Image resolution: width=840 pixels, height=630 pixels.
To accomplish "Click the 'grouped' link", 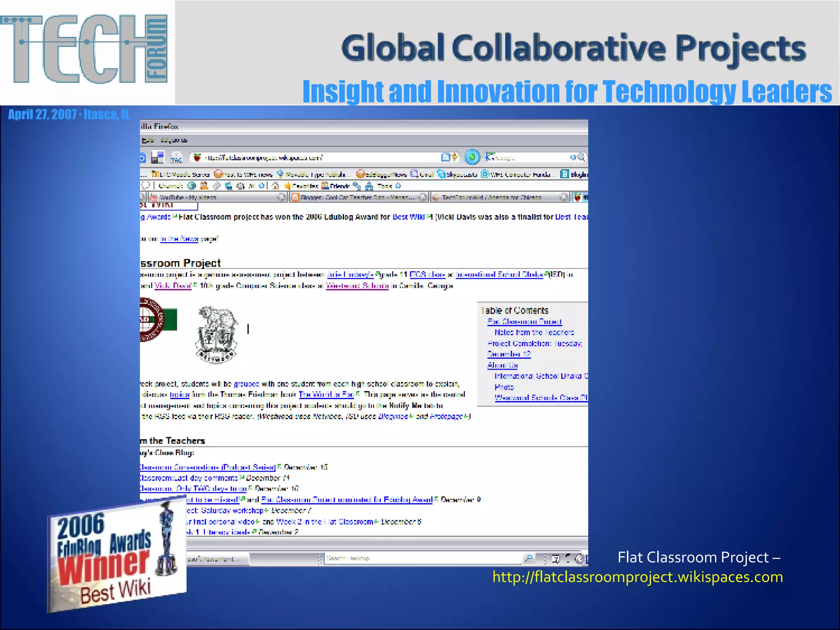I will tap(247, 384).
